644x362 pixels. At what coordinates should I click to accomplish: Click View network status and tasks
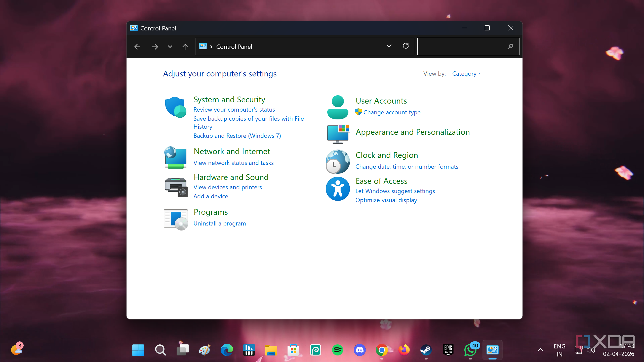pos(233,163)
